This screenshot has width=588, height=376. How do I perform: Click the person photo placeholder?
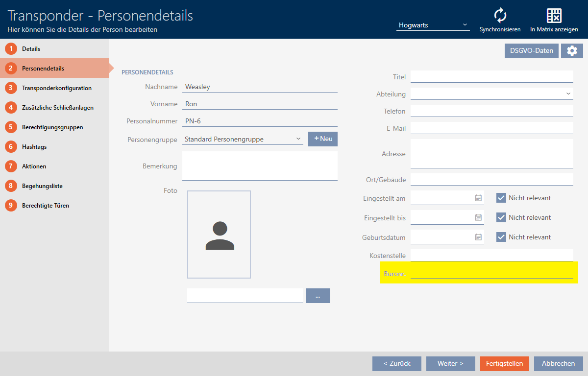coord(219,235)
